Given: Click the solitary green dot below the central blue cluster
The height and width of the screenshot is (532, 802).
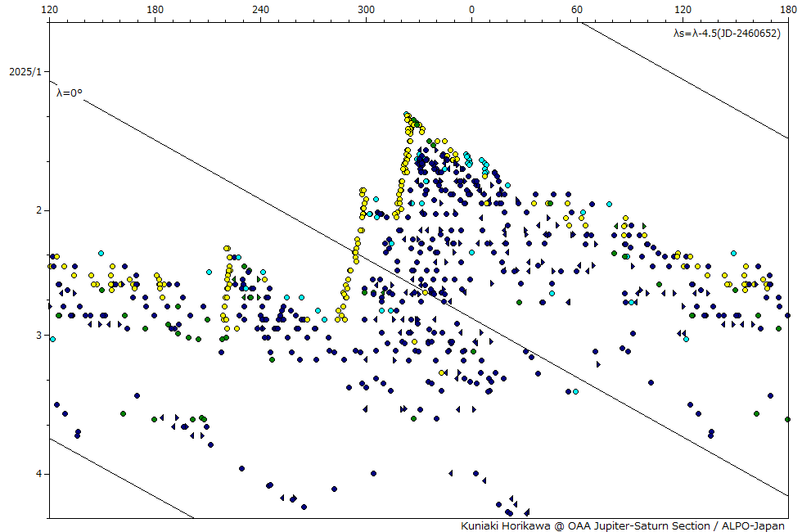Looking at the screenshot, I should (x=413, y=418).
